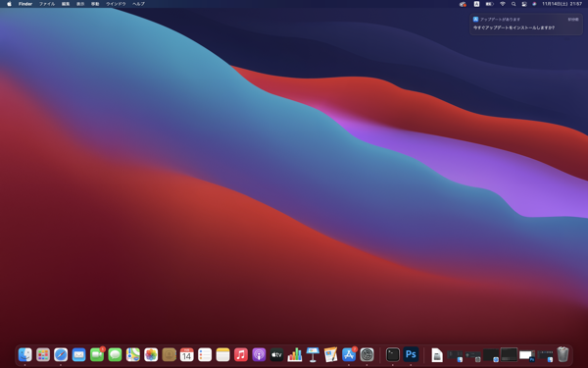
Task: Open the Mail app in the Dock
Action: (x=78, y=354)
